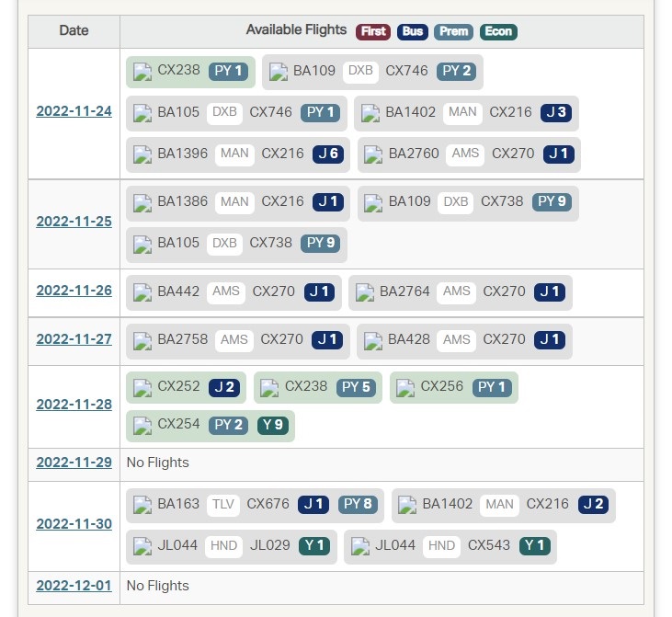Click the CX543 flight number

tap(489, 545)
